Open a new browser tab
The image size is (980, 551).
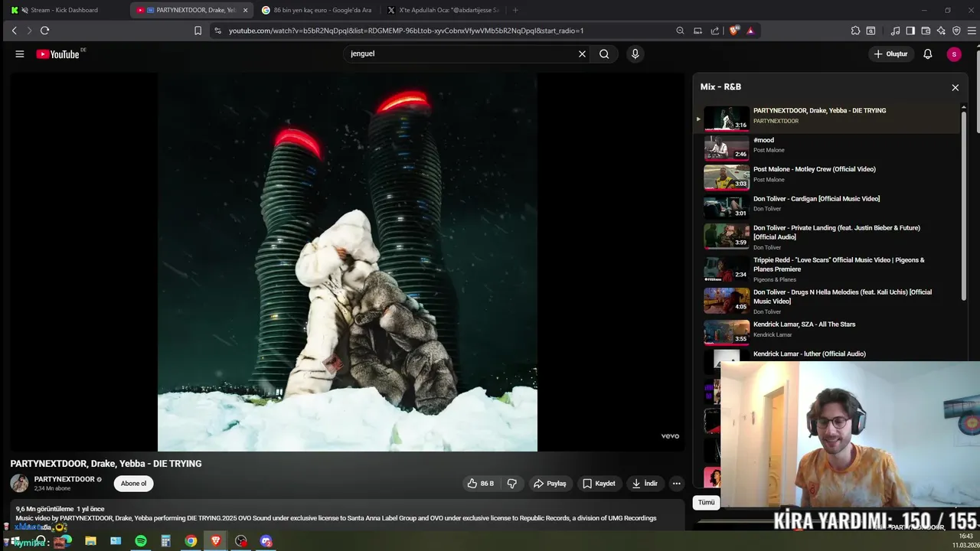pos(515,10)
